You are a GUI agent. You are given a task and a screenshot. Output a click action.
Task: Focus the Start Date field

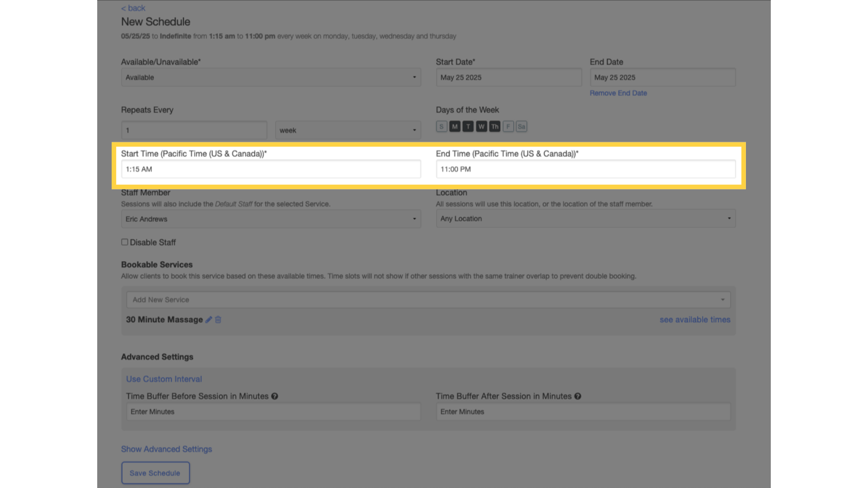pyautogui.click(x=509, y=78)
